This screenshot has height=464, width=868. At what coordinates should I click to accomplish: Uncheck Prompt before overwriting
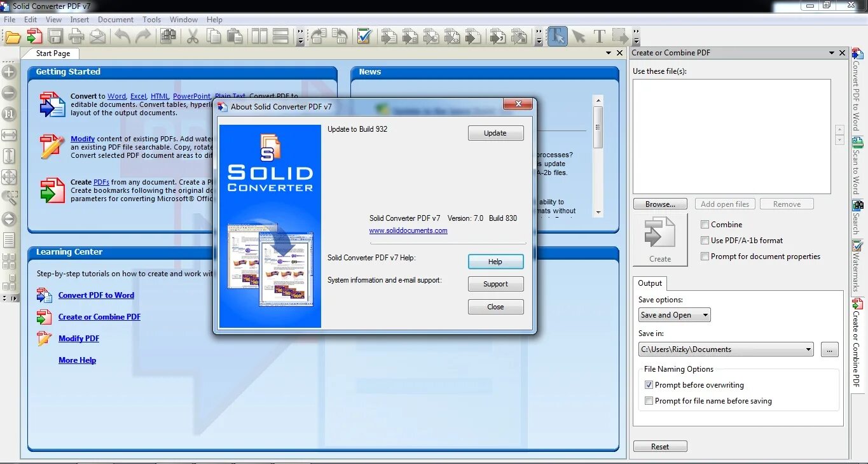[649, 385]
